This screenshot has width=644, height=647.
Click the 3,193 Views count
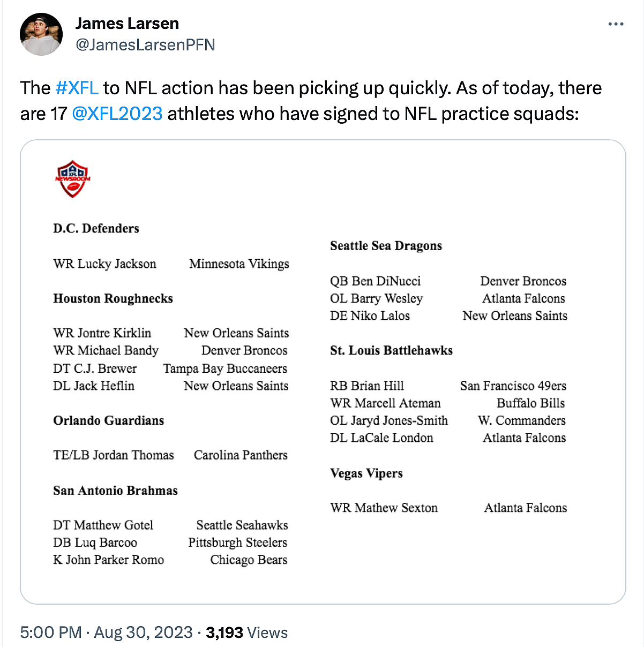247,633
